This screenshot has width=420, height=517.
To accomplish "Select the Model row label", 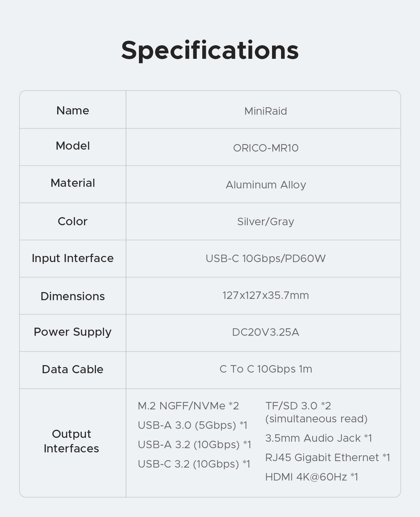I will tap(73, 146).
